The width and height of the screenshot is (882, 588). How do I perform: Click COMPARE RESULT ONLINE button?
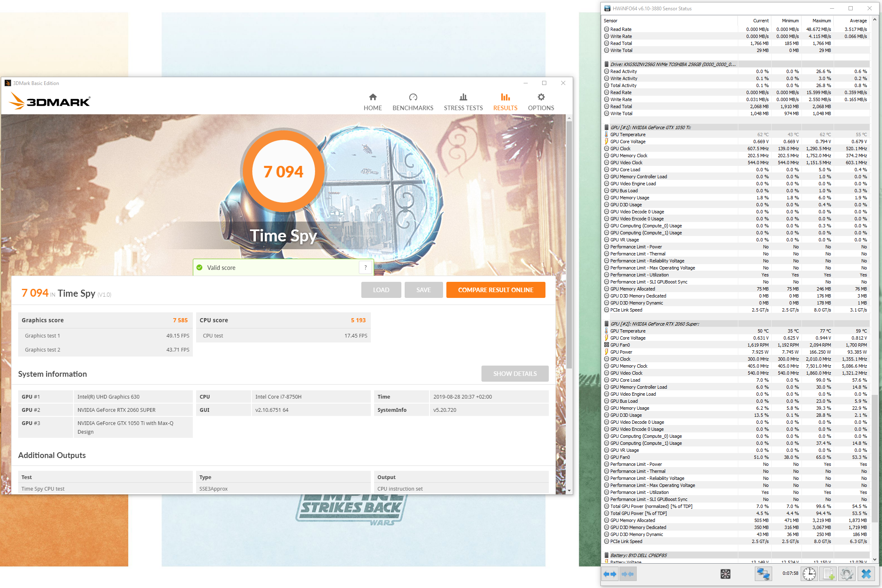496,290
